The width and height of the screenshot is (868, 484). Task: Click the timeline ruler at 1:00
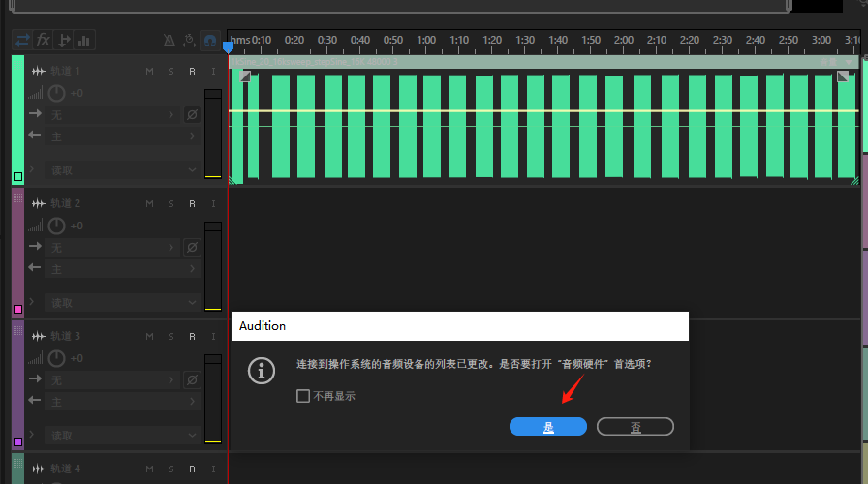[426, 41]
